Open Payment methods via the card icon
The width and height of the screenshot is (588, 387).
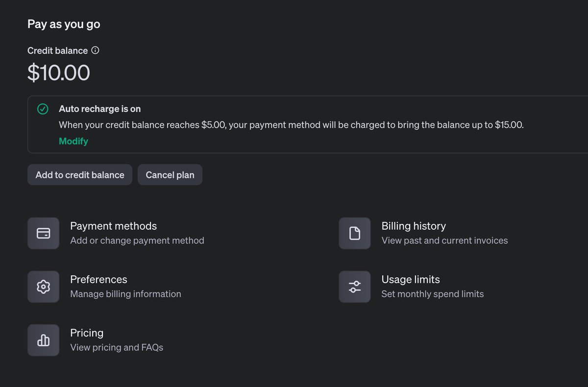[44, 233]
